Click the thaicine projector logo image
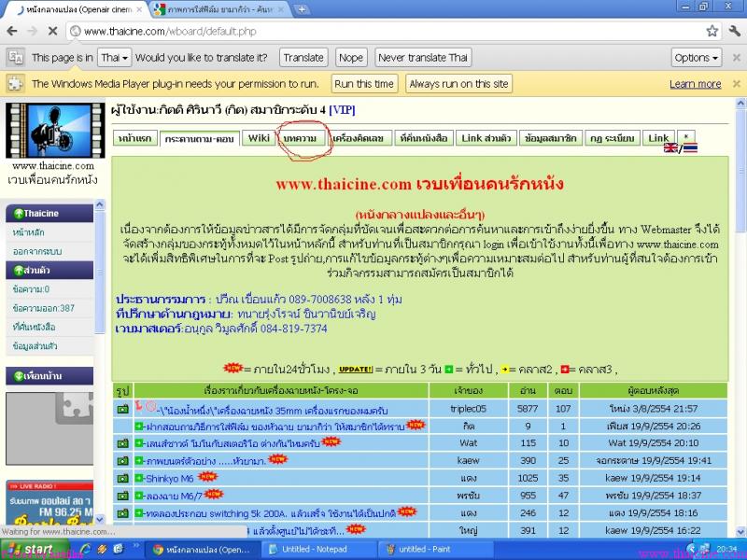The image size is (747, 560). (x=55, y=131)
